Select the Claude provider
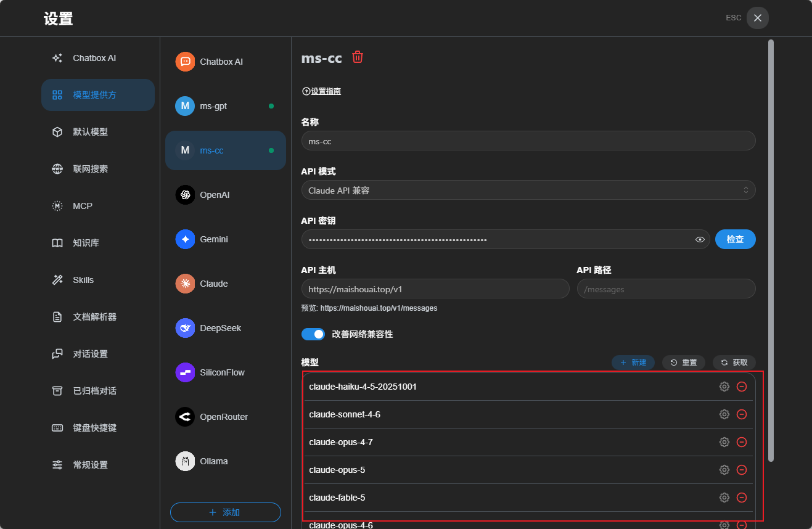 [x=226, y=284]
